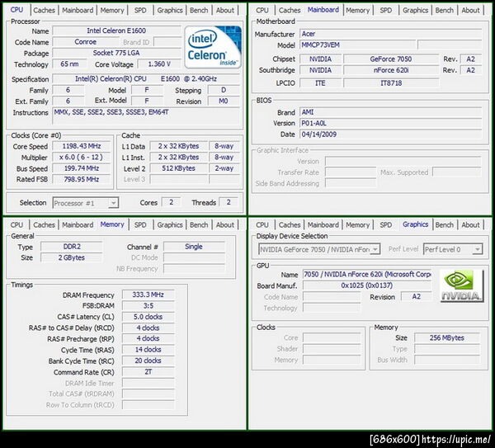Image resolution: width=495 pixels, height=448 pixels.
Task: Click the LPCIO value 'IT8718'
Action: tap(391, 83)
